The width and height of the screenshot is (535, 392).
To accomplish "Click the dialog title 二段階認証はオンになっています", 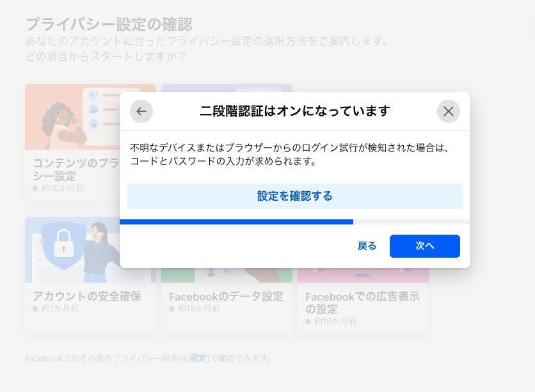I will point(295,111).
